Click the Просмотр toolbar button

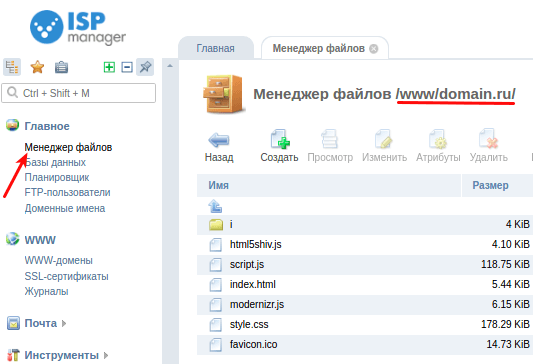(x=330, y=146)
